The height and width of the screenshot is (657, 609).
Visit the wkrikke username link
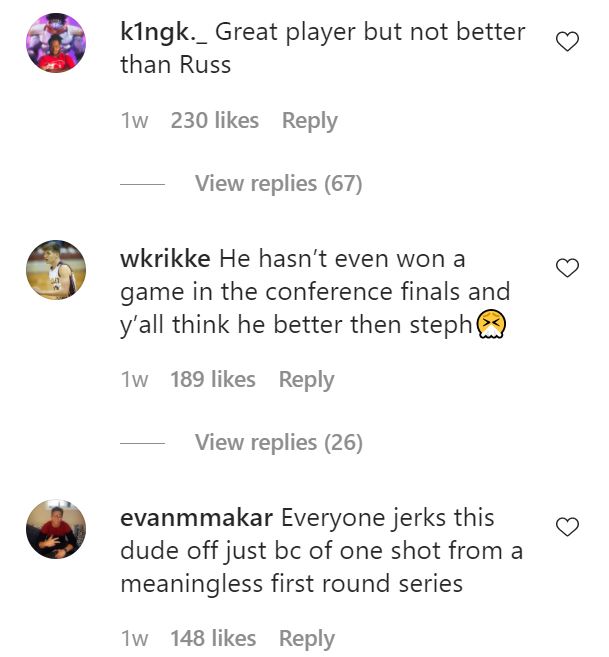(164, 259)
